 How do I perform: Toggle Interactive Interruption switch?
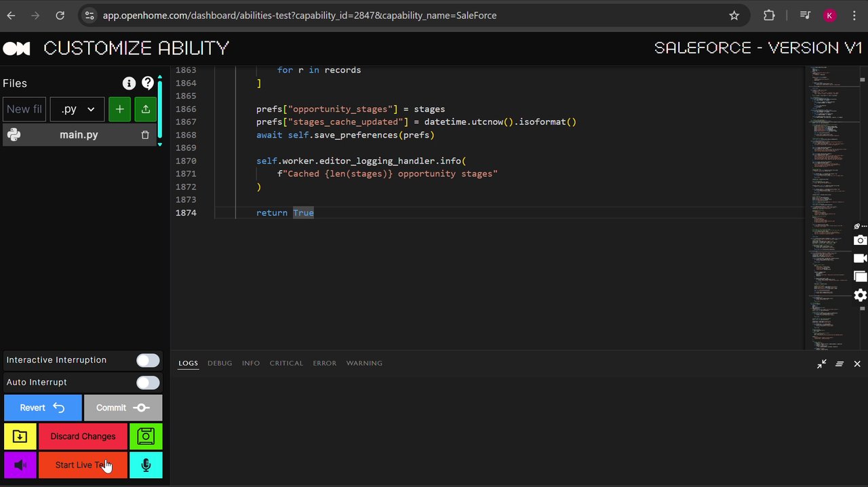point(148,360)
